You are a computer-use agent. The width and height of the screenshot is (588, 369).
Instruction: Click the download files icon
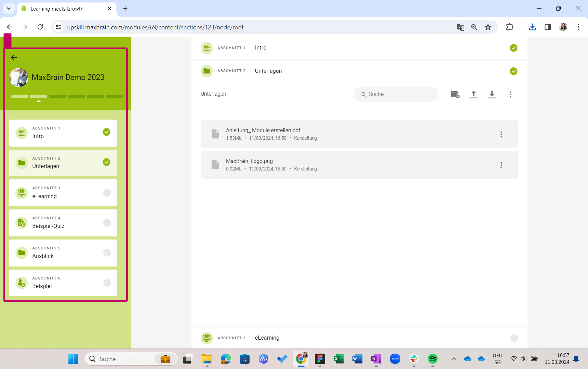[x=492, y=94]
